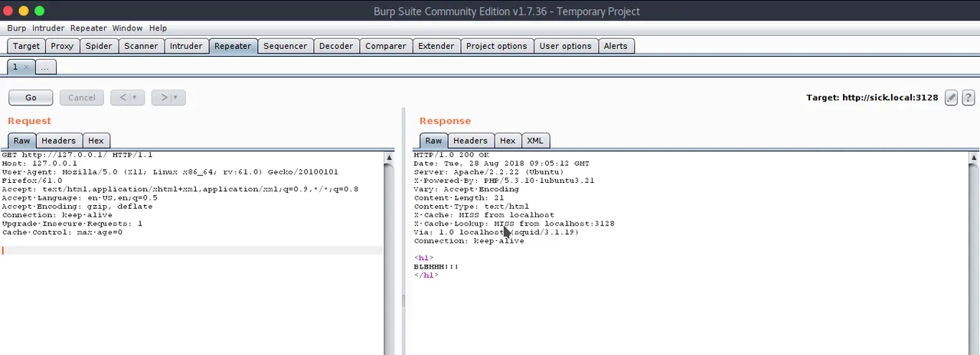
Task: Click the request pane scrollbar up arrow
Action: pos(389,158)
